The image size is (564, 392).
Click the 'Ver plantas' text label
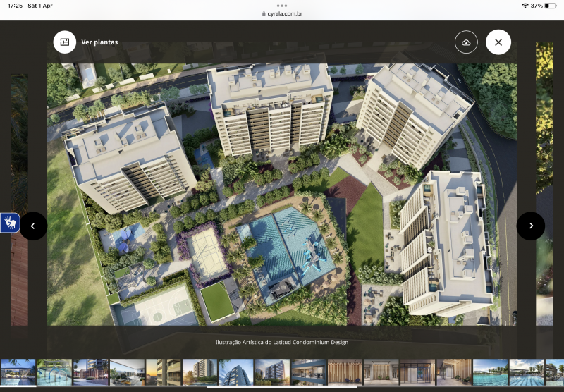pos(99,42)
